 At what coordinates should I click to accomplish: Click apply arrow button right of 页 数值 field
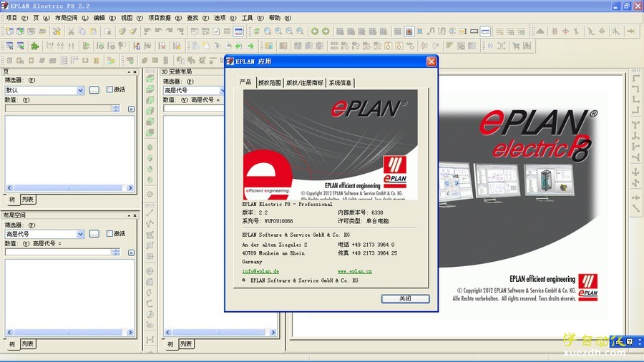click(131, 109)
